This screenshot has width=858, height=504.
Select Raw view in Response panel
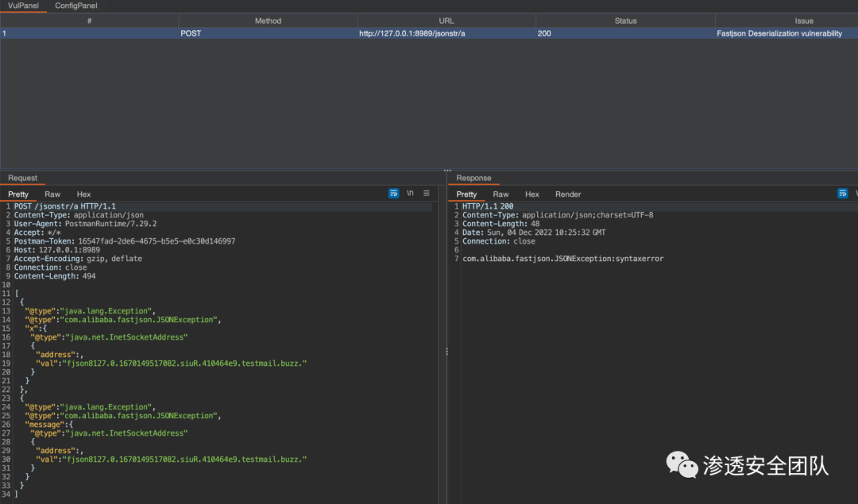coord(500,194)
